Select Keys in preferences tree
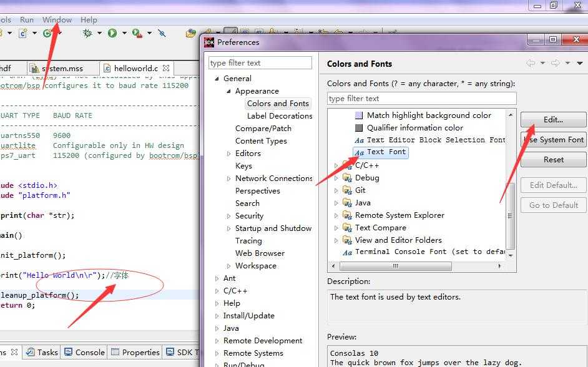Viewport: 588px width, 367px height. click(x=243, y=165)
